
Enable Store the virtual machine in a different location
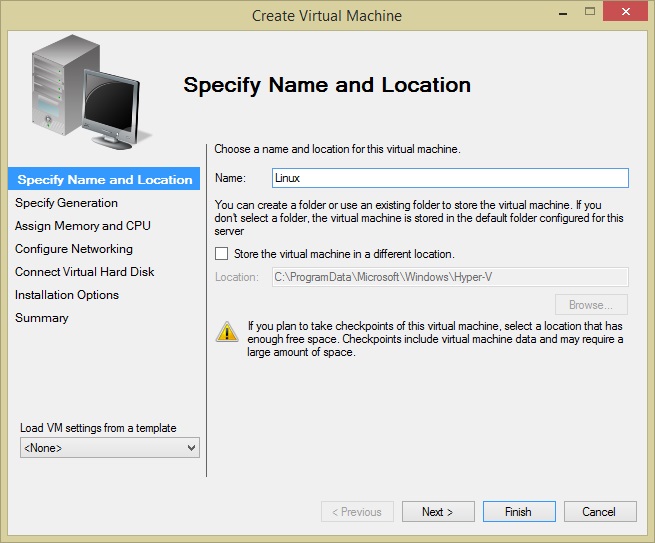coord(221,254)
